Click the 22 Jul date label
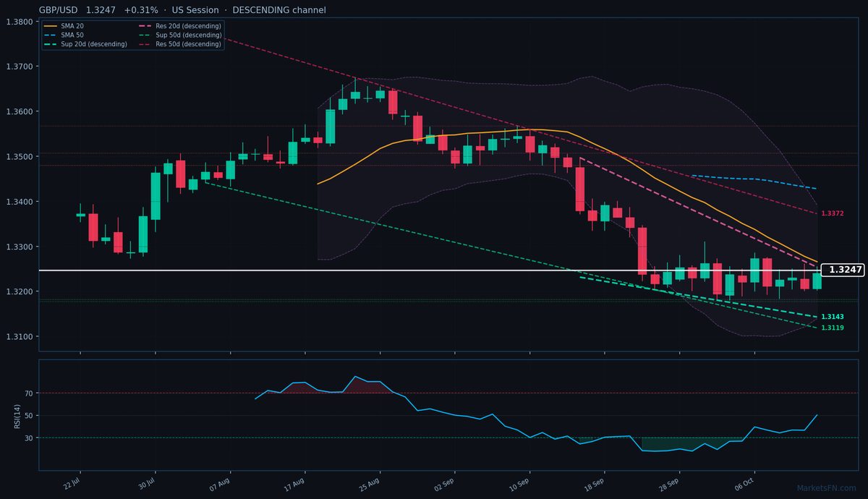 (x=72, y=484)
